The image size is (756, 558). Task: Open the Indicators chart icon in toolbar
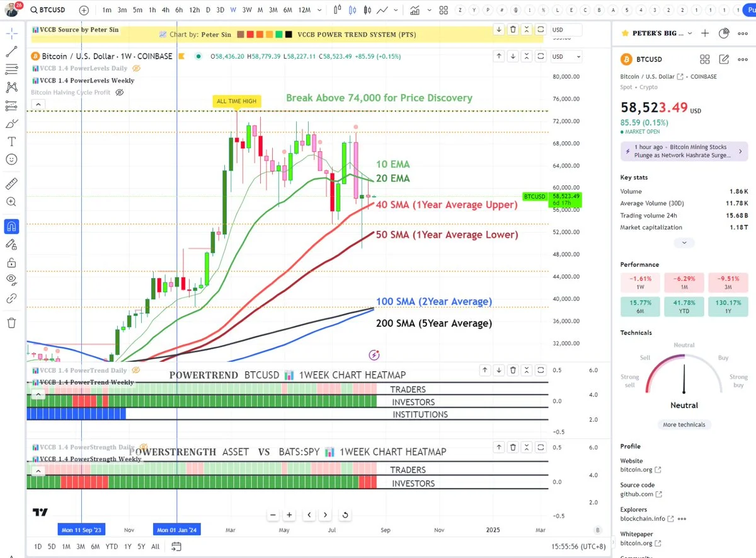pos(415,10)
